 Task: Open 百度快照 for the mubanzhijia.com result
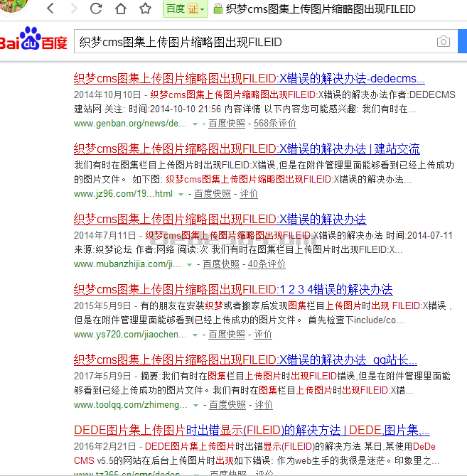(221, 264)
